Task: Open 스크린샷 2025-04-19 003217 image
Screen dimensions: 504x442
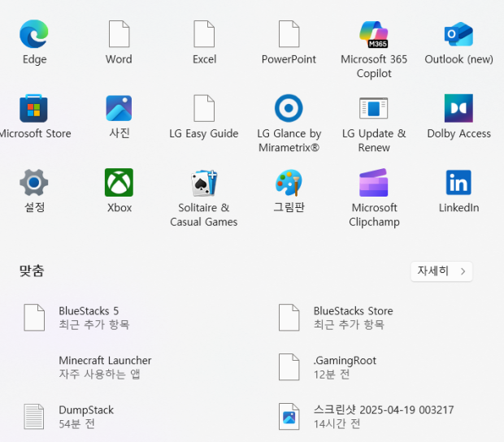Action: pos(383,416)
